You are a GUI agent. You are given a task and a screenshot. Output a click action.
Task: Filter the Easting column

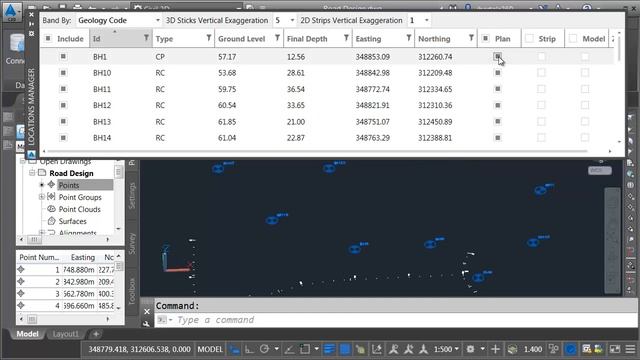click(409, 38)
